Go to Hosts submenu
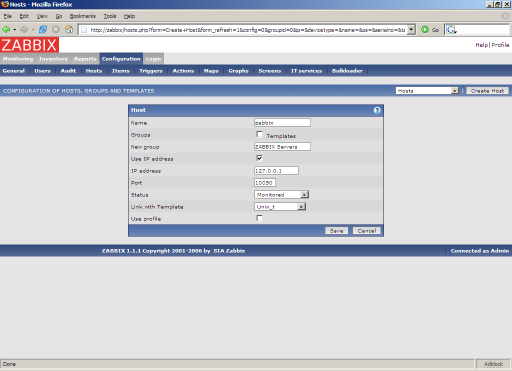 click(94, 71)
